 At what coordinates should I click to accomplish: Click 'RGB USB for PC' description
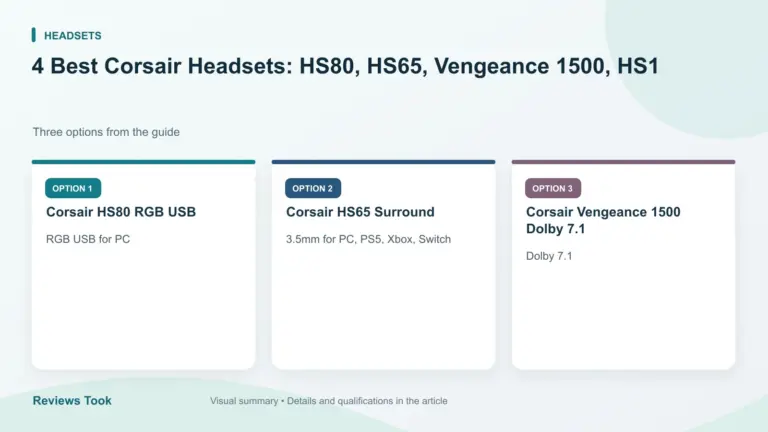pos(88,240)
